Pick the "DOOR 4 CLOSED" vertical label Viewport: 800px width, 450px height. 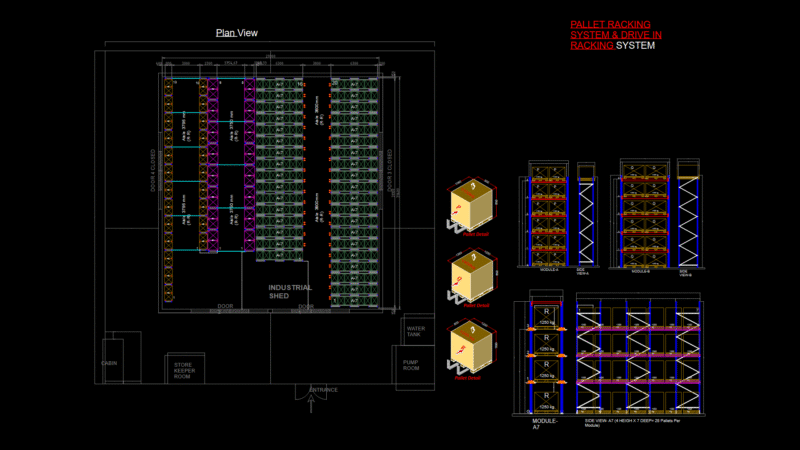(153, 170)
